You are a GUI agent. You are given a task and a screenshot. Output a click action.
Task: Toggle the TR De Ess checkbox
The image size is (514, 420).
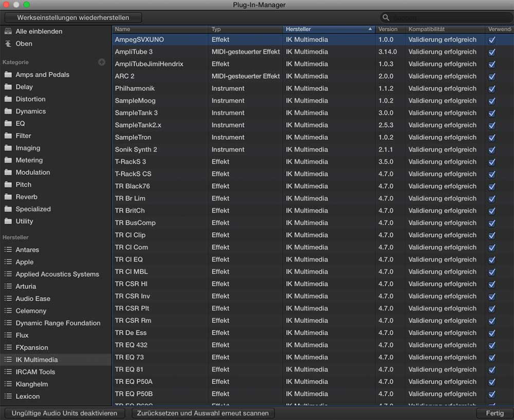[x=492, y=333]
